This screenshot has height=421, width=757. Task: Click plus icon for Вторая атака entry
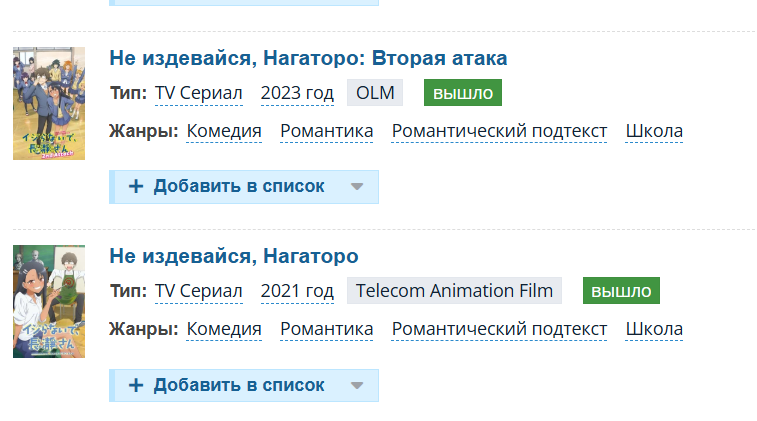(136, 186)
